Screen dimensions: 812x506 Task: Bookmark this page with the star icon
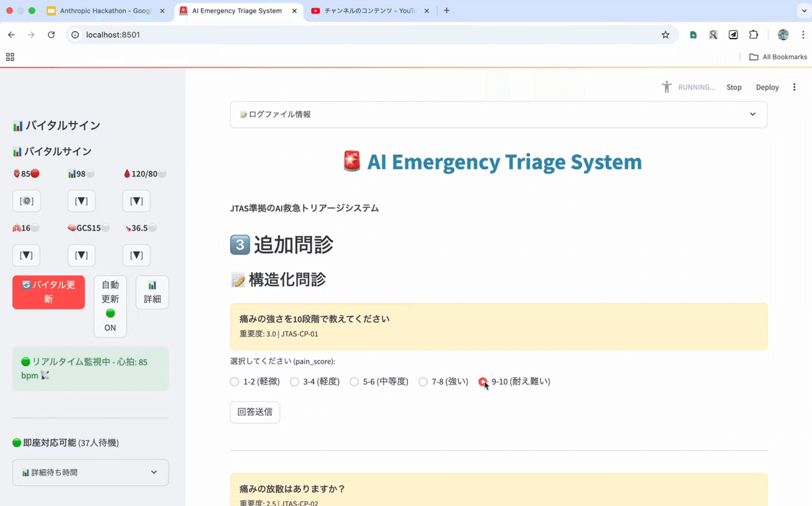[x=665, y=34]
